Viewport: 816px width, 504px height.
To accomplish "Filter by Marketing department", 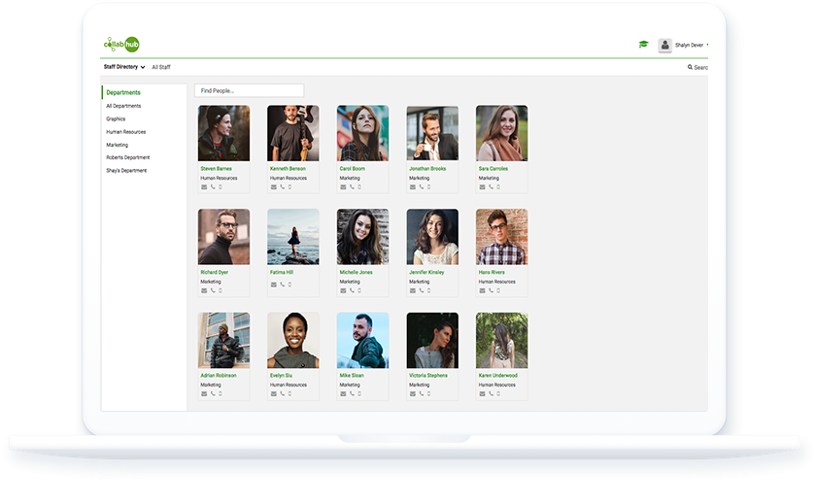I will 118,145.
